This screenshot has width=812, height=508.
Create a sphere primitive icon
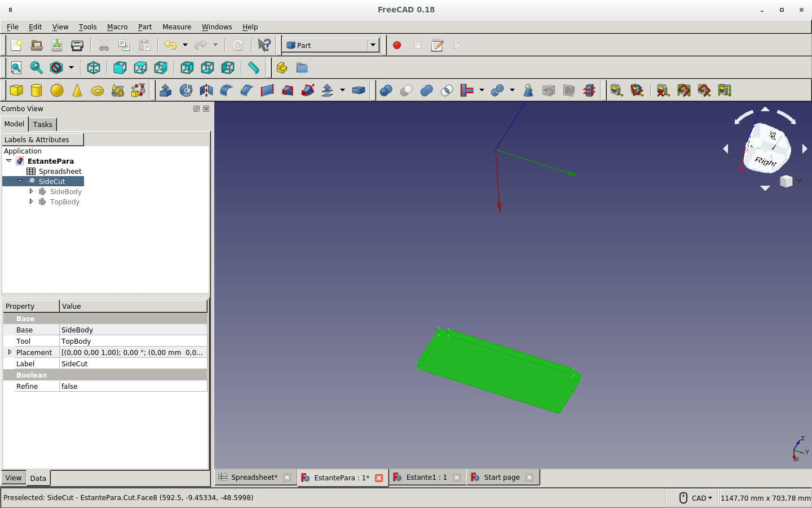tap(57, 90)
